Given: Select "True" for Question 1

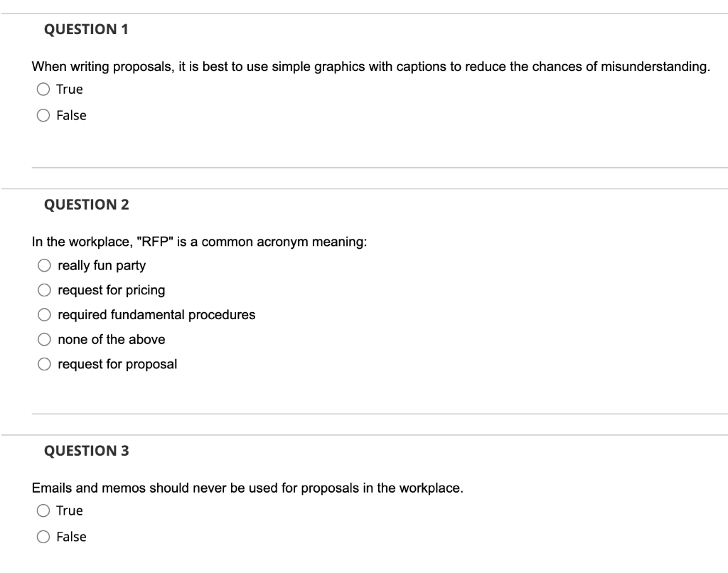Looking at the screenshot, I should 43,89.
